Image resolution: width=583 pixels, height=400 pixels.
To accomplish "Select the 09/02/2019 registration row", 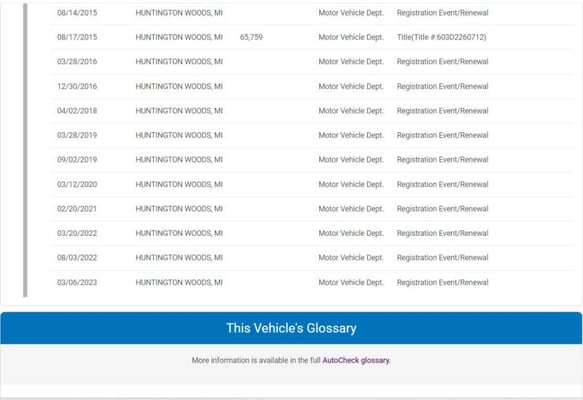I will coord(312,160).
